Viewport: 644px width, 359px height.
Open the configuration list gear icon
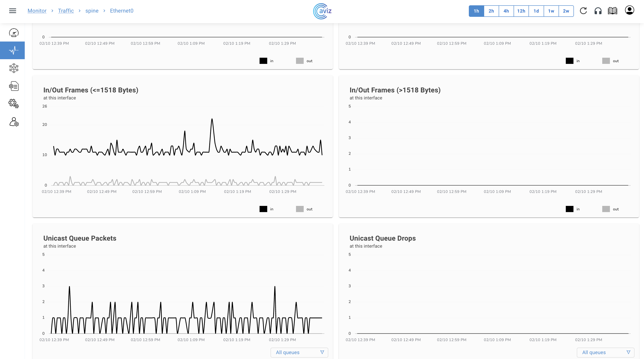coord(14,86)
